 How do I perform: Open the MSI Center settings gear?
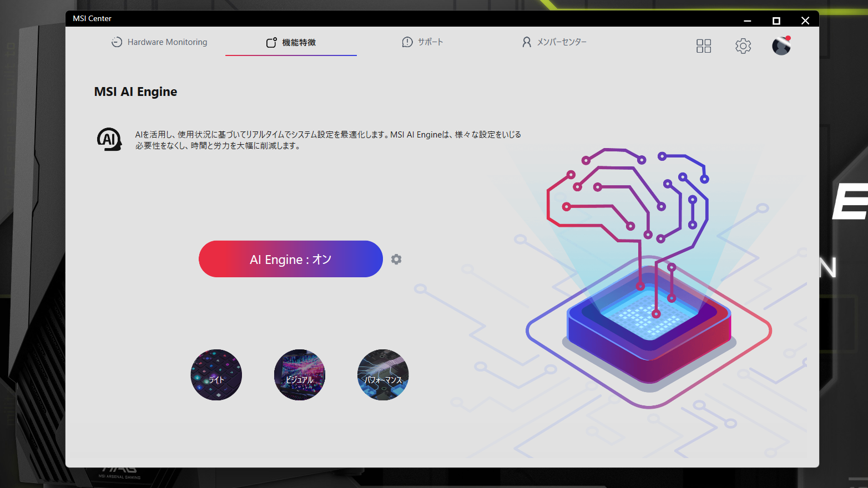tap(743, 46)
